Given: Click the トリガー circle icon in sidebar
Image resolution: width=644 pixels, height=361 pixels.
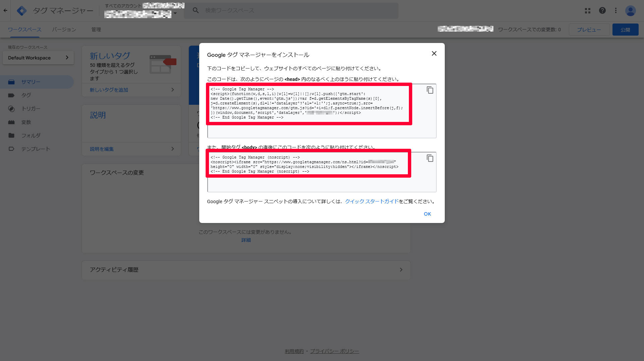Looking at the screenshot, I should point(11,109).
